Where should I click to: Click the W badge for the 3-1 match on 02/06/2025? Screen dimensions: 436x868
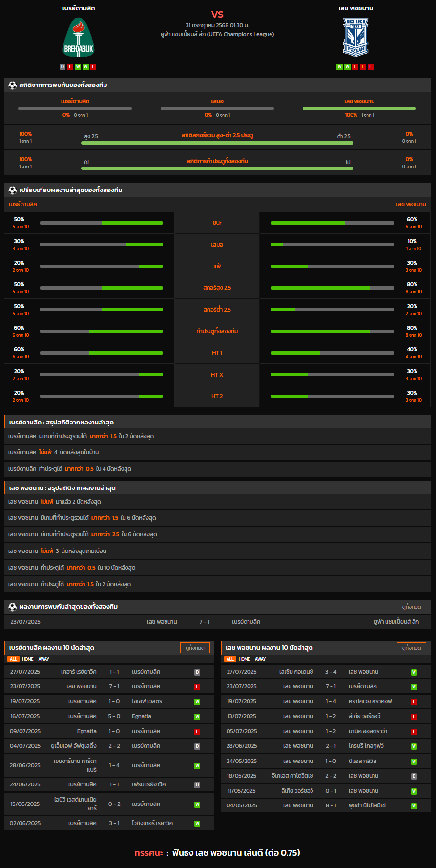click(197, 824)
